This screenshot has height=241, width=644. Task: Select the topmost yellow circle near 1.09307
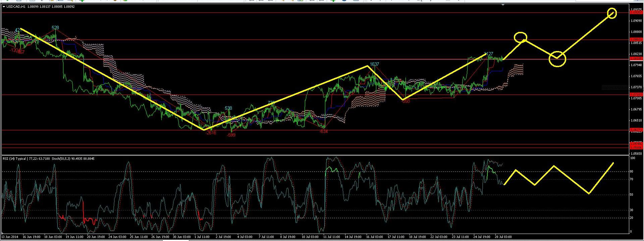click(x=612, y=13)
